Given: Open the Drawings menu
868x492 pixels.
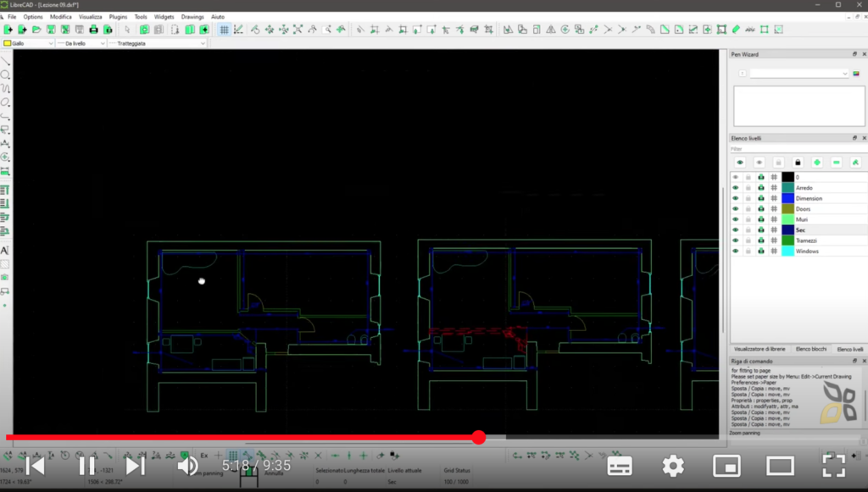Looking at the screenshot, I should click(192, 17).
